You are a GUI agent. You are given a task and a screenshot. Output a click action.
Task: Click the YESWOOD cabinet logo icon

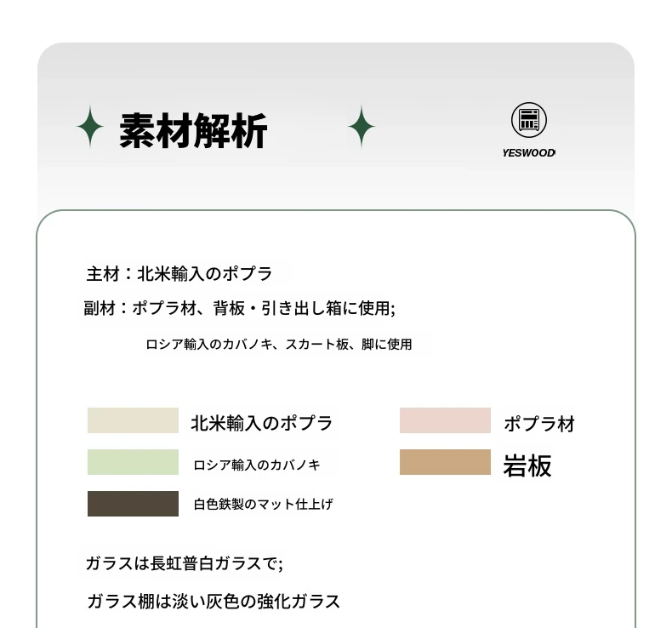coord(529,120)
